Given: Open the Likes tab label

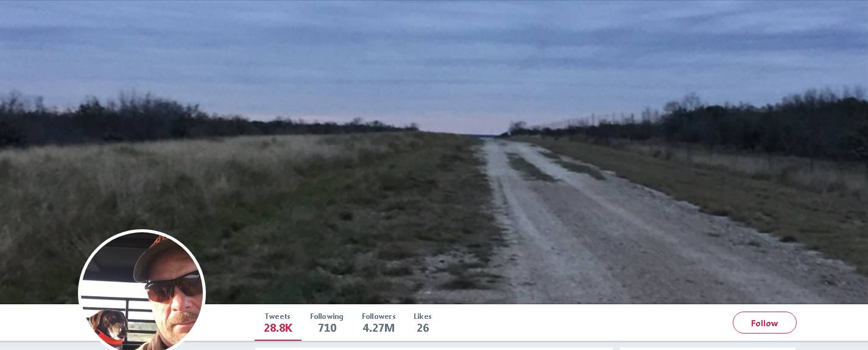Looking at the screenshot, I should click(x=423, y=316).
